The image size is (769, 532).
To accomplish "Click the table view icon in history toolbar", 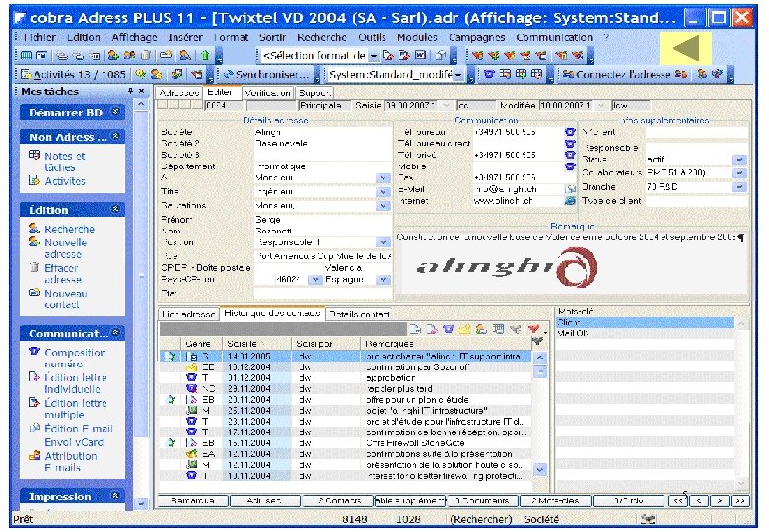I will (498, 329).
